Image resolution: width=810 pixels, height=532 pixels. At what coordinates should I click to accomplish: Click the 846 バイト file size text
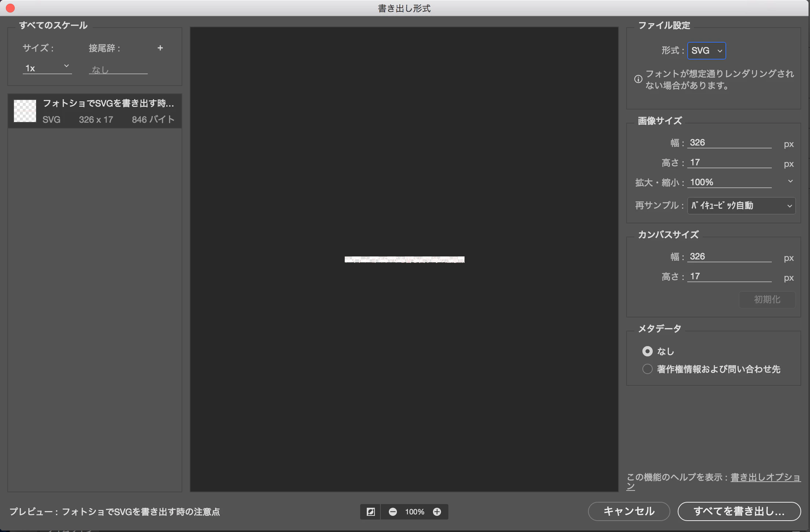coord(153,119)
